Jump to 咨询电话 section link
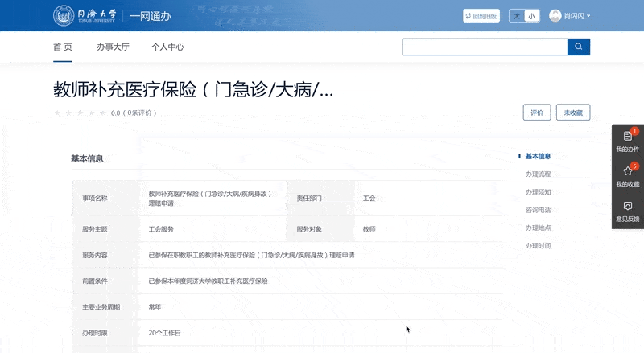 coord(538,210)
